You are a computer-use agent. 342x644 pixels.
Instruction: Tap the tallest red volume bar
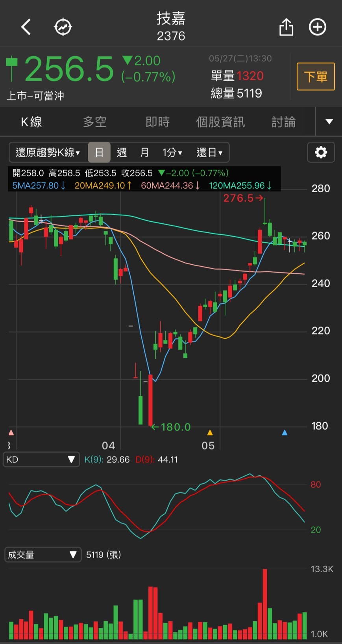coord(265,604)
